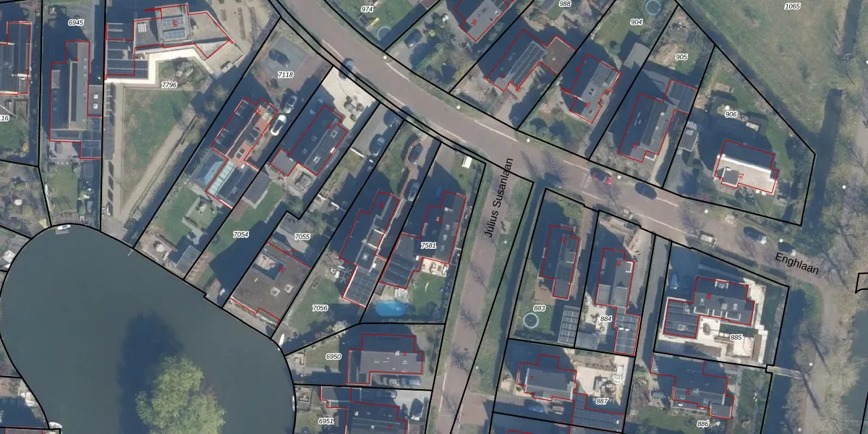Select parcel 884 label
The height and width of the screenshot is (434, 868).
(x=606, y=318)
